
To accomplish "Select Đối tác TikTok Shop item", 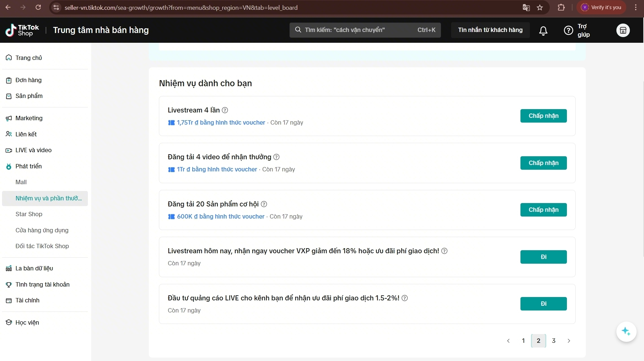I will [45, 246].
